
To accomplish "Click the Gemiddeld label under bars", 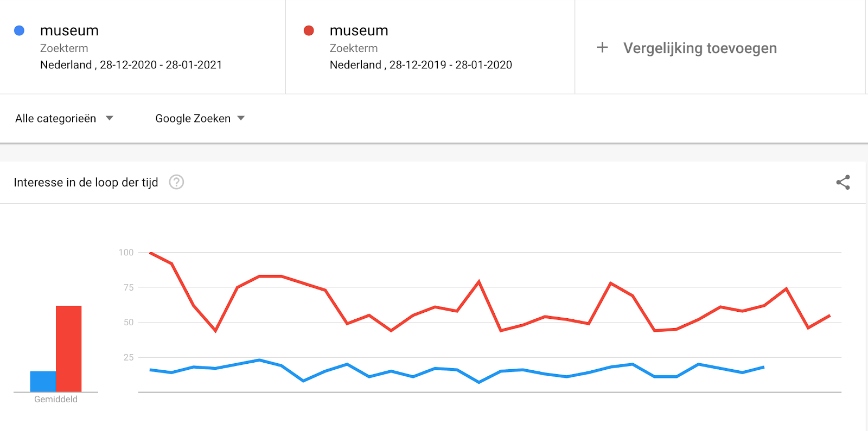I will tap(56, 399).
